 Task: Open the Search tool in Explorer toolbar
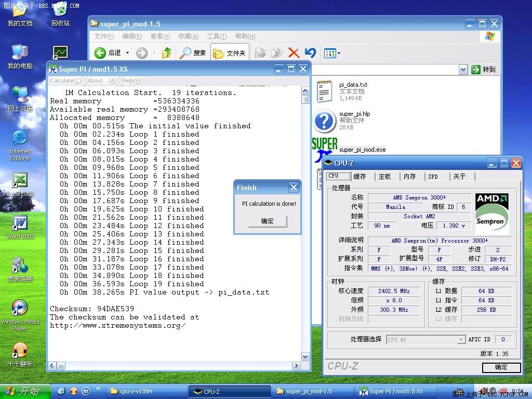(193, 53)
